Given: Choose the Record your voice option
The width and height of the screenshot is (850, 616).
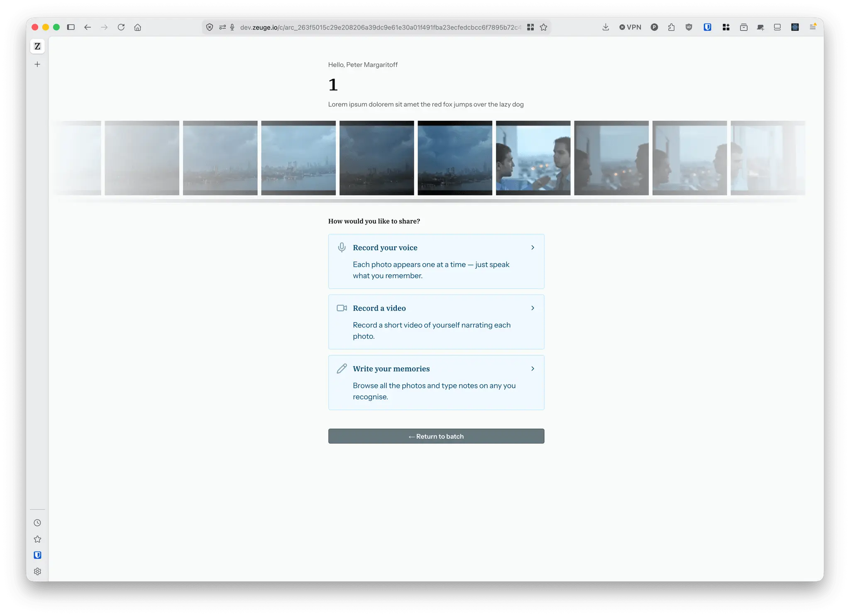Looking at the screenshot, I should (x=436, y=262).
